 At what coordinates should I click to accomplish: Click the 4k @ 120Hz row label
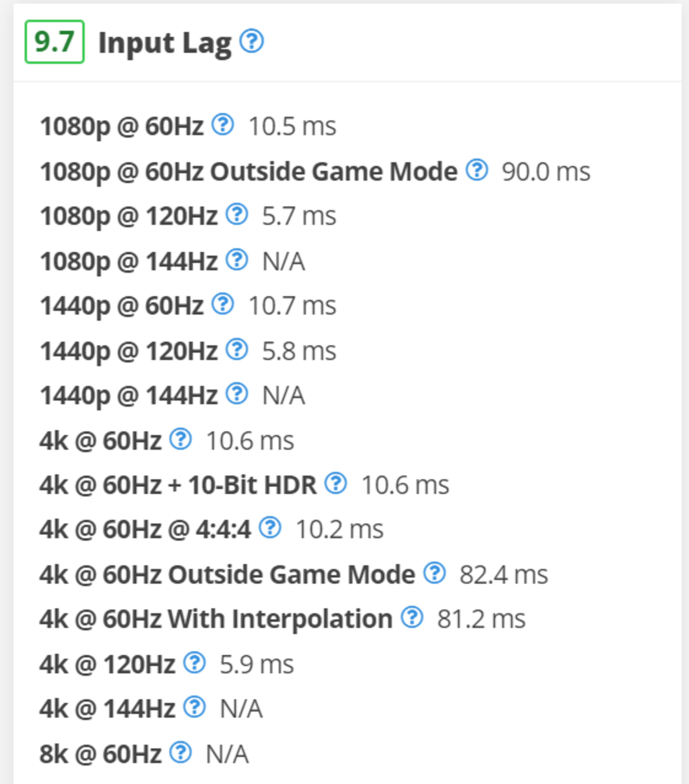point(107,664)
